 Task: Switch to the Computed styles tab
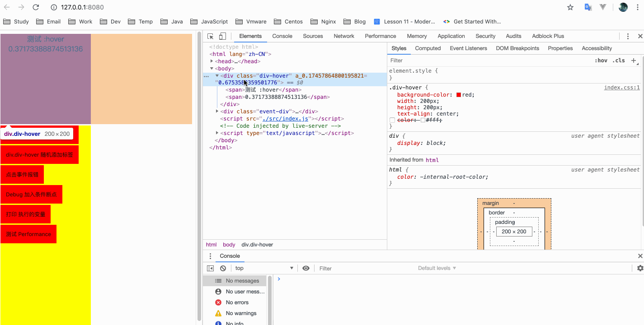click(x=428, y=48)
